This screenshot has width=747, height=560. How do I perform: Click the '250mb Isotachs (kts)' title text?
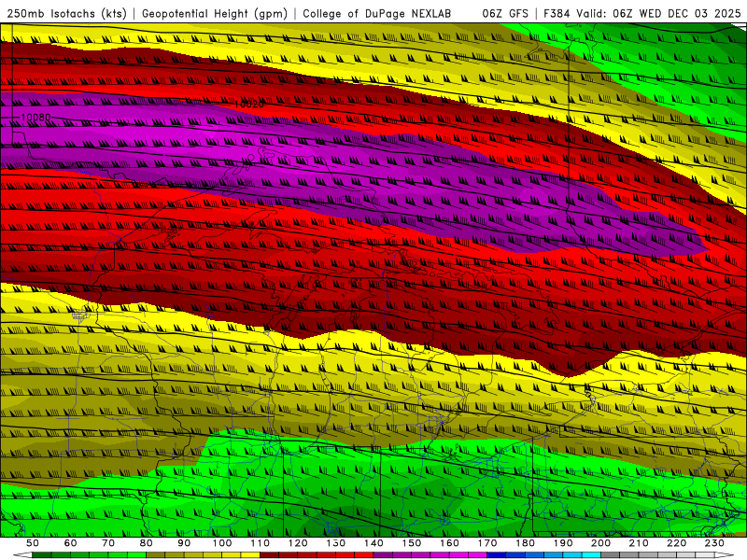coord(67,13)
